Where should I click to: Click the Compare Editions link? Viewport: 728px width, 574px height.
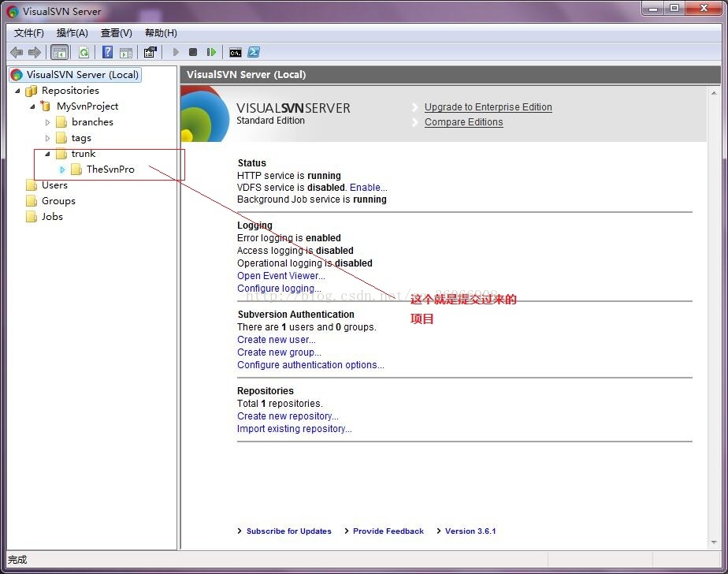coord(463,121)
